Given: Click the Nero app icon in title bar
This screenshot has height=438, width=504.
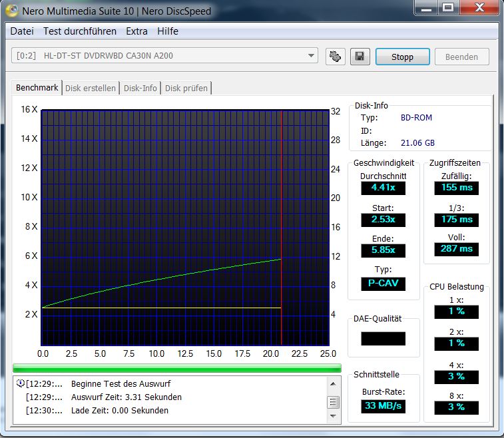Looking at the screenshot, I should tap(12, 11).
